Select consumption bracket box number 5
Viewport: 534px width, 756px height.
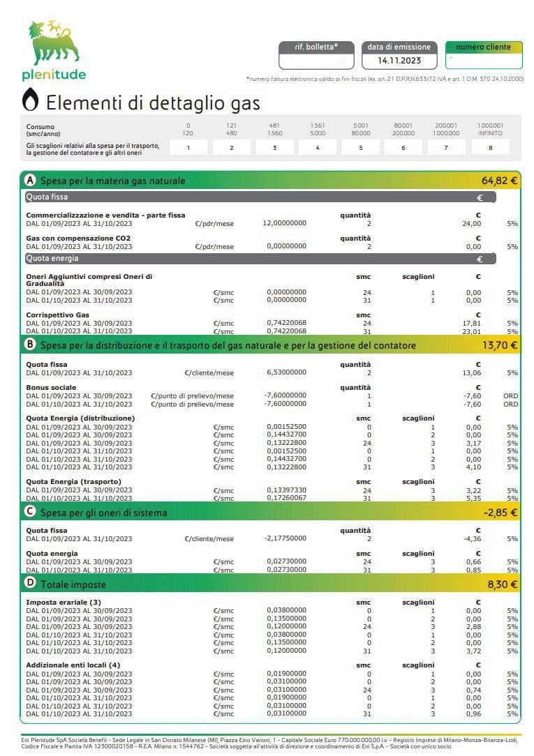pyautogui.click(x=360, y=148)
